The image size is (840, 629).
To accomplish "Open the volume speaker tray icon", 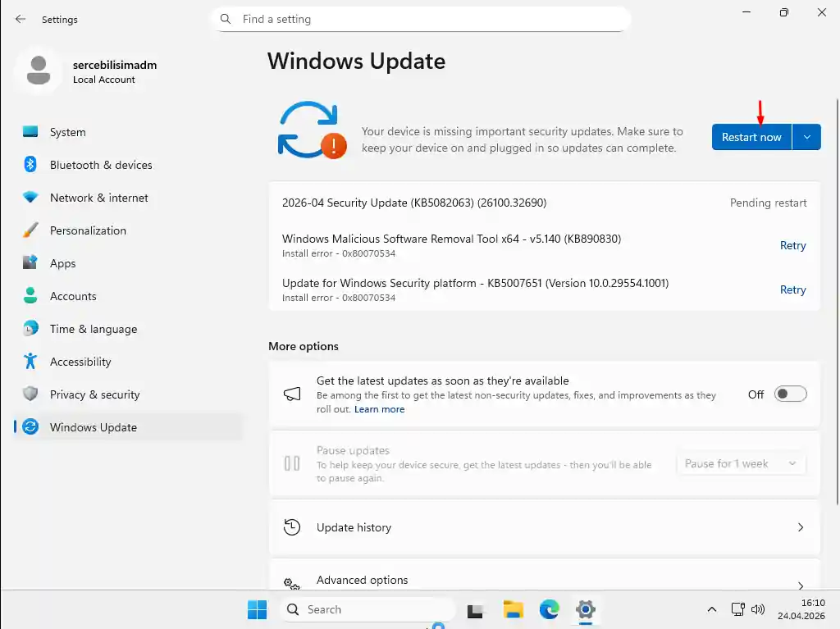I will (757, 609).
